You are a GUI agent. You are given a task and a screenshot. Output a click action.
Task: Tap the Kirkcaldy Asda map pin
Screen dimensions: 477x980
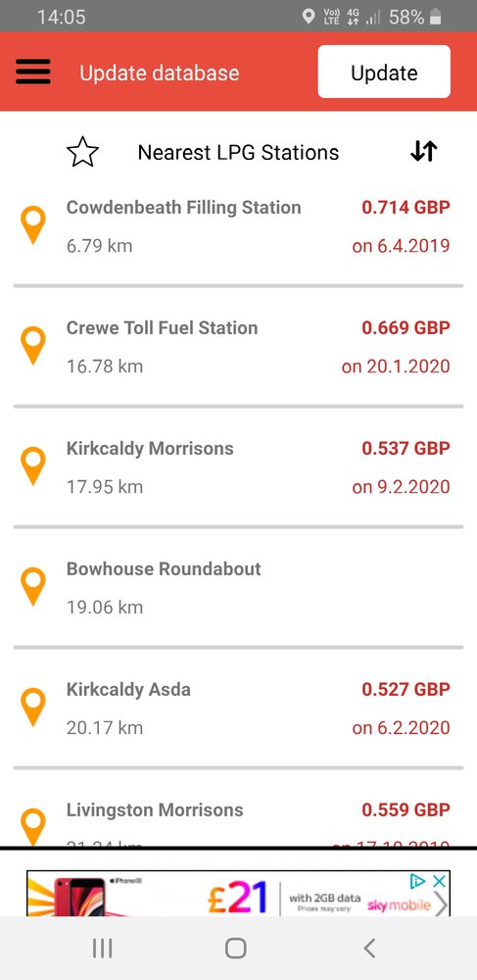point(33,708)
